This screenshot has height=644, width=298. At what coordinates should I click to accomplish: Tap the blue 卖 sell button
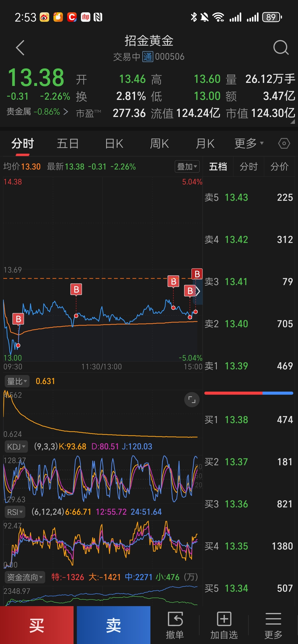pyautogui.click(x=114, y=625)
